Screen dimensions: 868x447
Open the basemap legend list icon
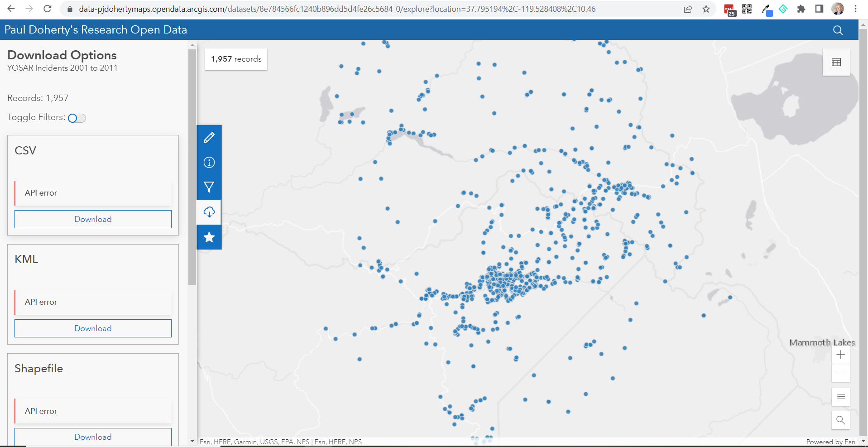tap(840, 397)
